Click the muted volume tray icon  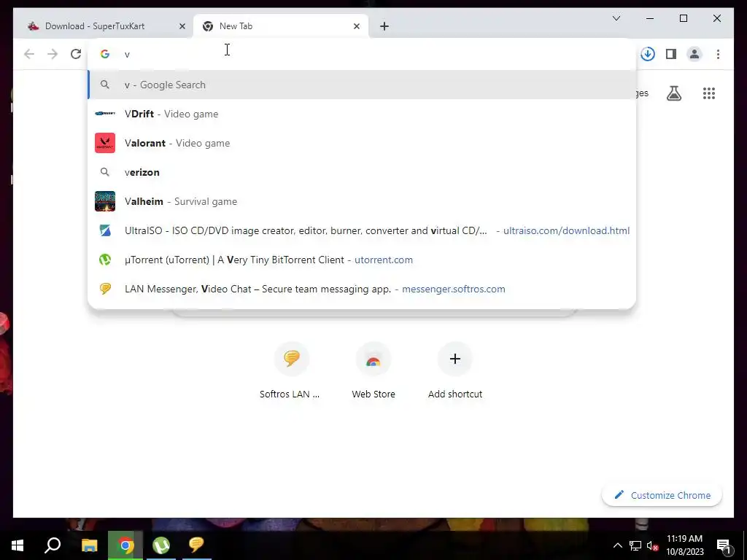(x=652, y=545)
